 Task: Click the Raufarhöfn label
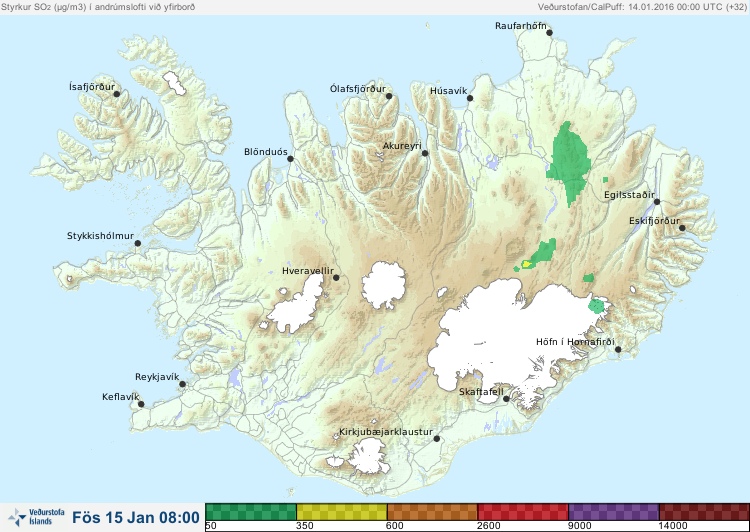(x=520, y=26)
